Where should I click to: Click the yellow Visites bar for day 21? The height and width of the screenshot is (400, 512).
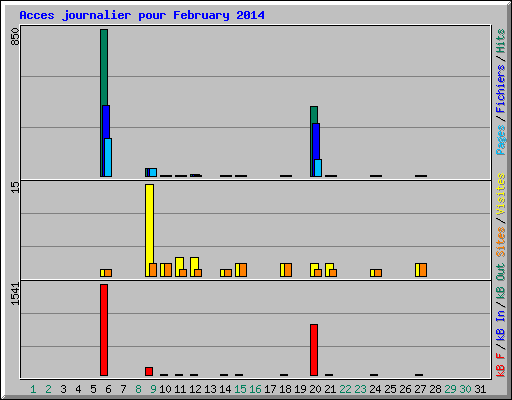point(329,266)
